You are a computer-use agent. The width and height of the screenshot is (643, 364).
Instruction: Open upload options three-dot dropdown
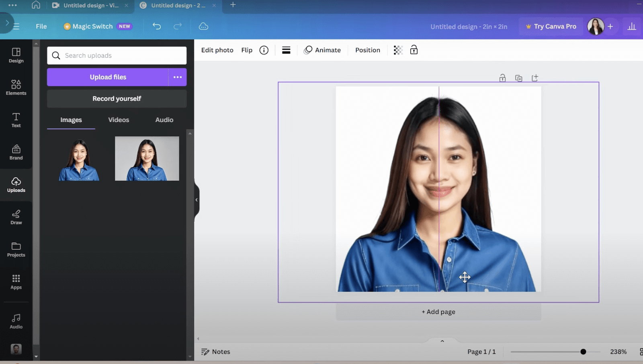tap(178, 77)
